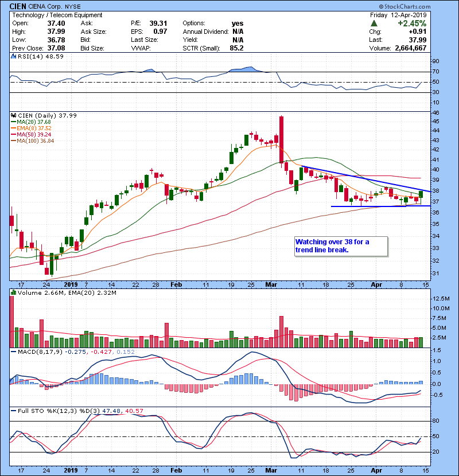
Task: Click the CIEN (Daily) 37.99 price label
Action: point(48,115)
